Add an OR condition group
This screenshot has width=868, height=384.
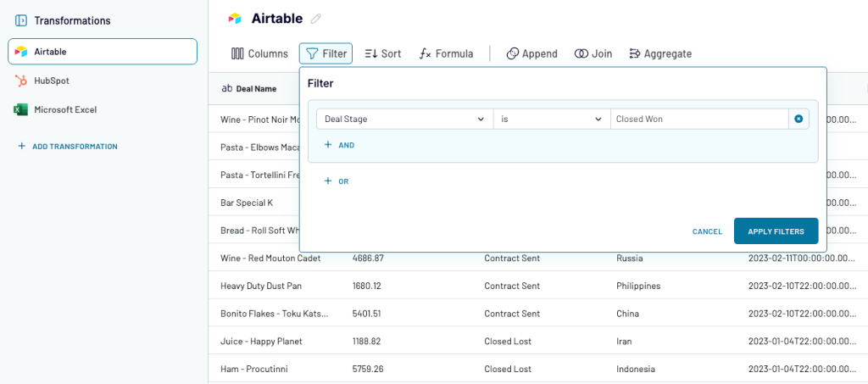[337, 181]
